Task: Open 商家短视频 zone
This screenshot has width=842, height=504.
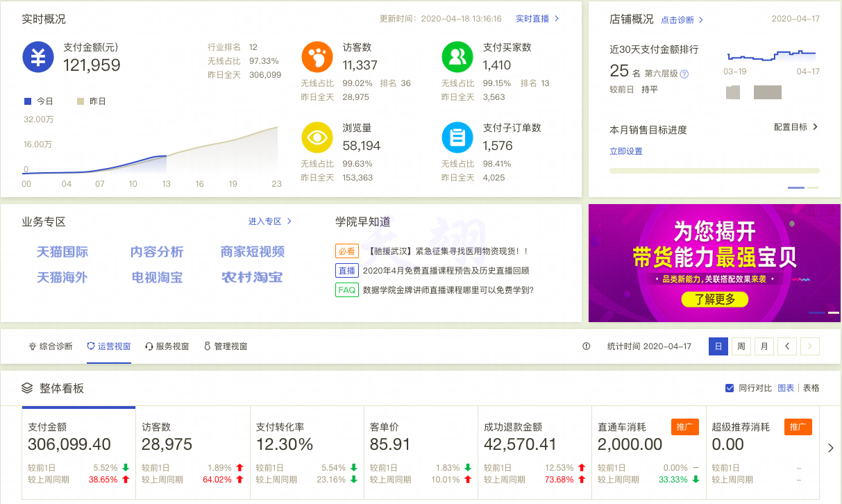Action: pyautogui.click(x=253, y=252)
